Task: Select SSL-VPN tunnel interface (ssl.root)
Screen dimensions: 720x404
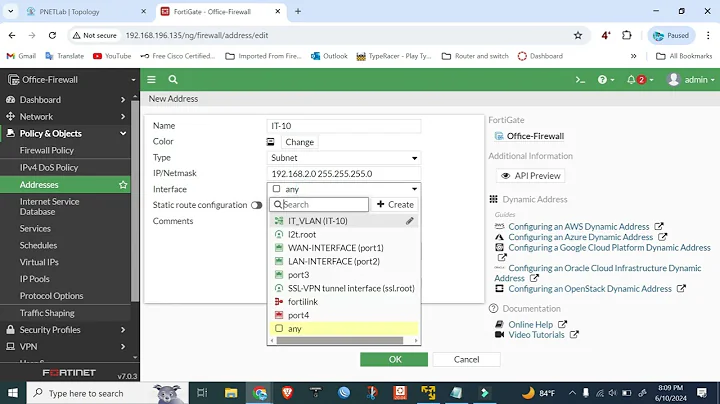Action: click(343, 288)
